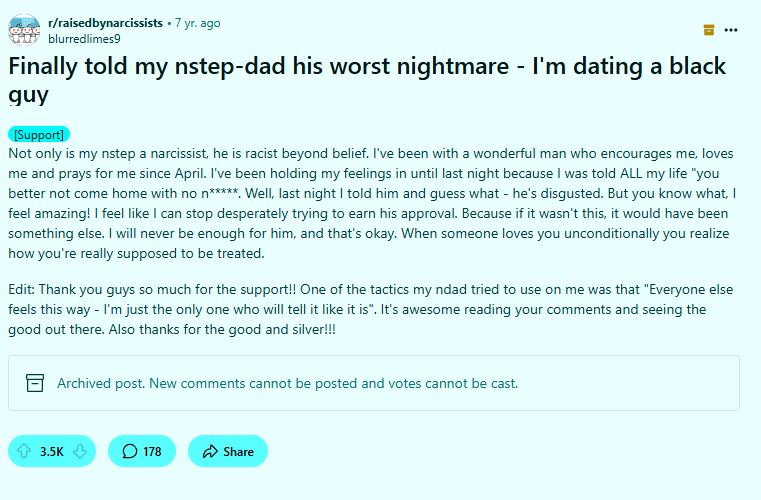
Task: Click the post title text
Action: 367,80
